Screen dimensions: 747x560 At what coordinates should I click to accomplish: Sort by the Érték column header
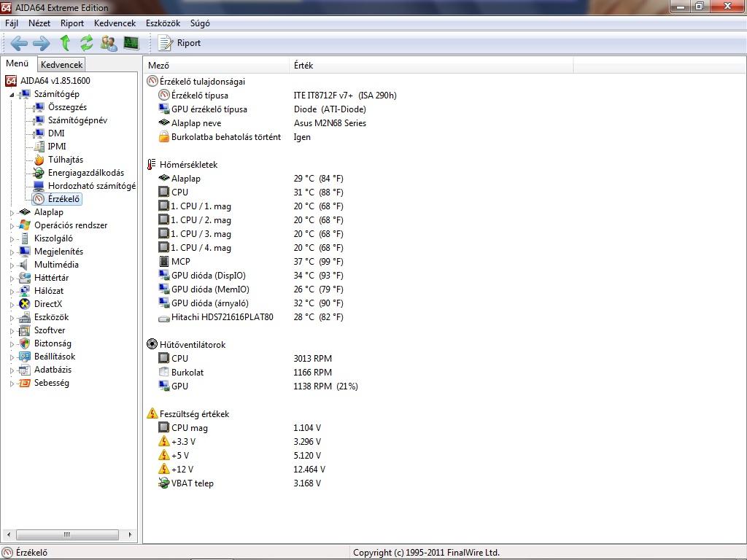(x=431, y=65)
